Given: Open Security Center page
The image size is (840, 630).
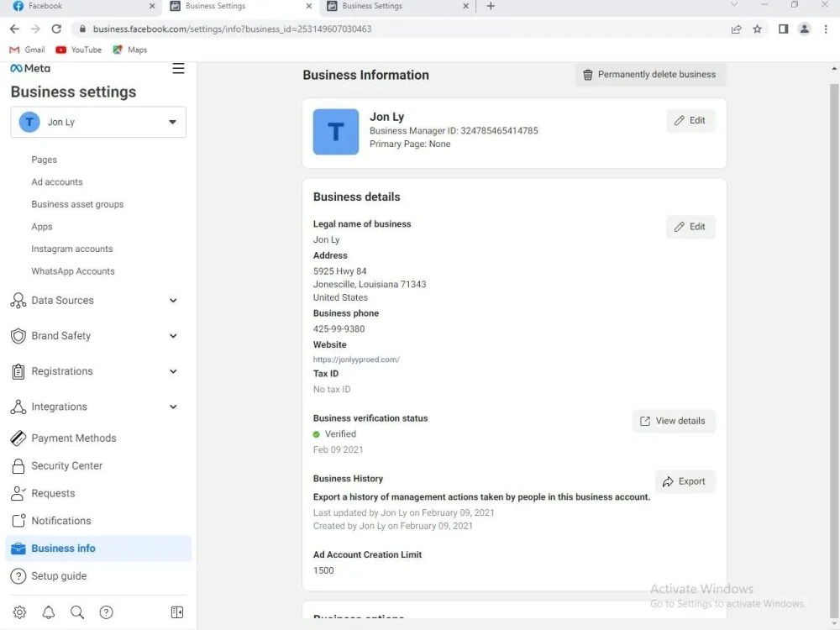Looking at the screenshot, I should [x=66, y=466].
